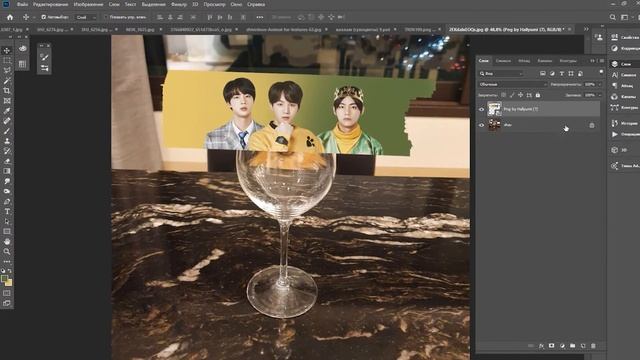Toggle Show Transform Controls checkbox
Image resolution: width=640 pixels, height=360 pixels.
coord(106,17)
